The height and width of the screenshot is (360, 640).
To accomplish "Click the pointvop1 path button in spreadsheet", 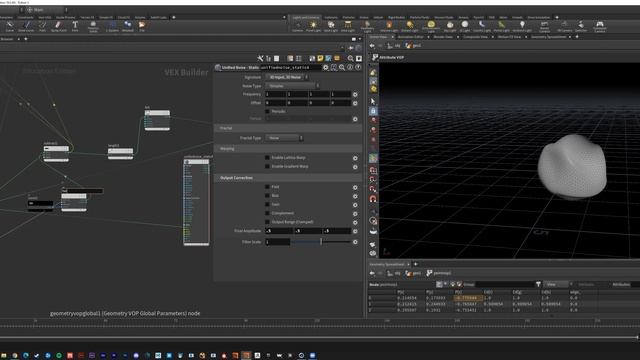I will [x=438, y=273].
